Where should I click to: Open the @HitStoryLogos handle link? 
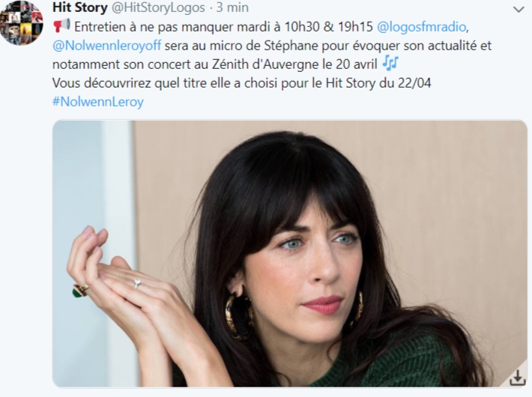click(x=158, y=7)
